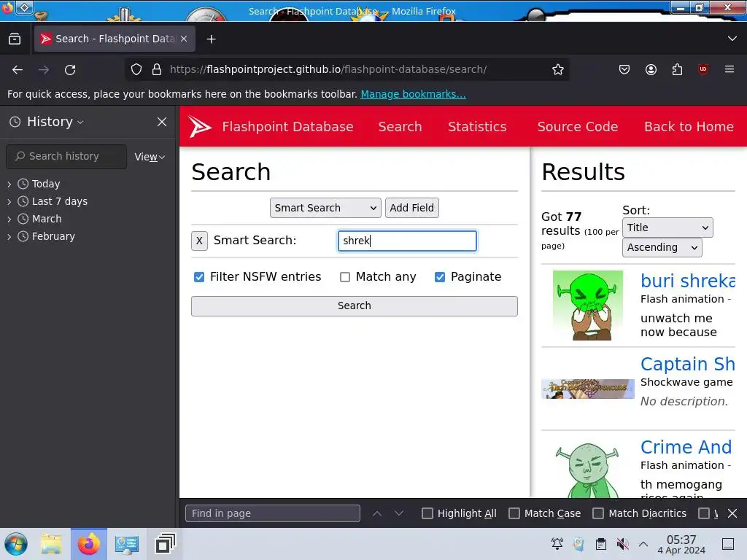The height and width of the screenshot is (560, 747).
Task: Open the system settings taskbar icon
Action: pyautogui.click(x=127, y=544)
